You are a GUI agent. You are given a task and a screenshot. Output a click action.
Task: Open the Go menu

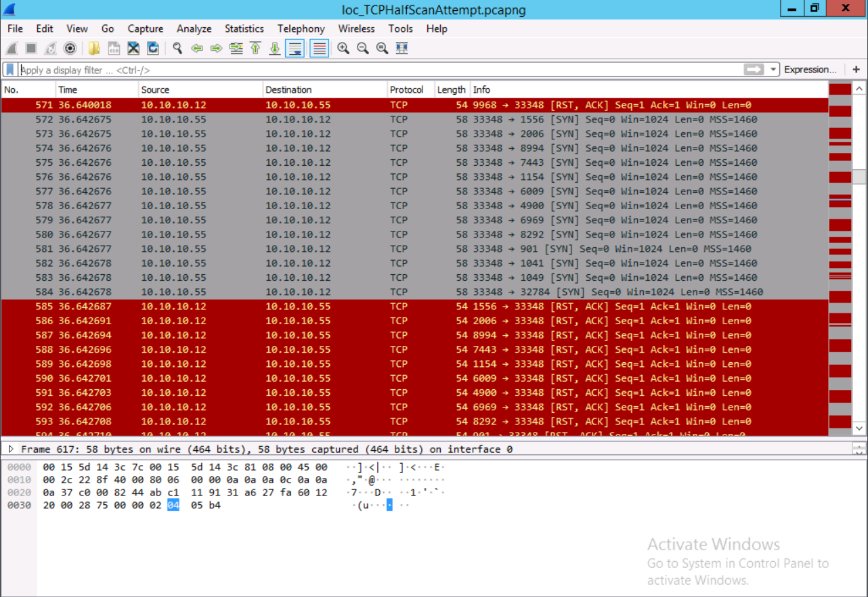pos(108,28)
